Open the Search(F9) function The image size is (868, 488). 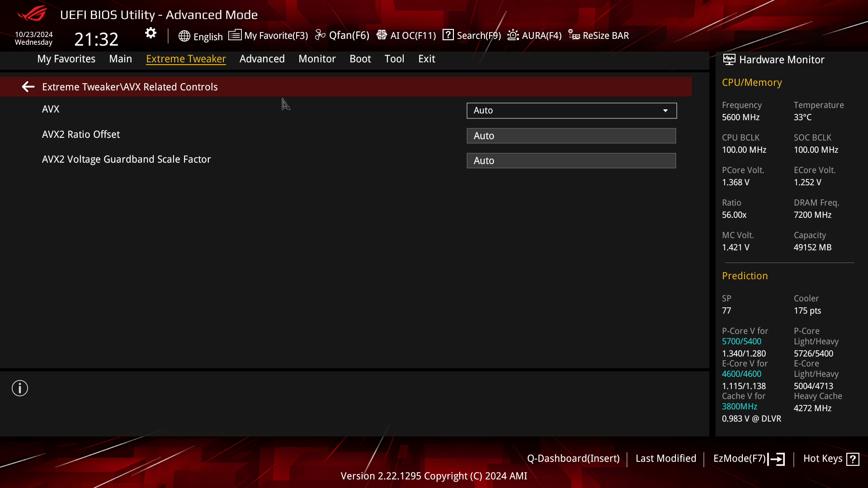coord(448,35)
